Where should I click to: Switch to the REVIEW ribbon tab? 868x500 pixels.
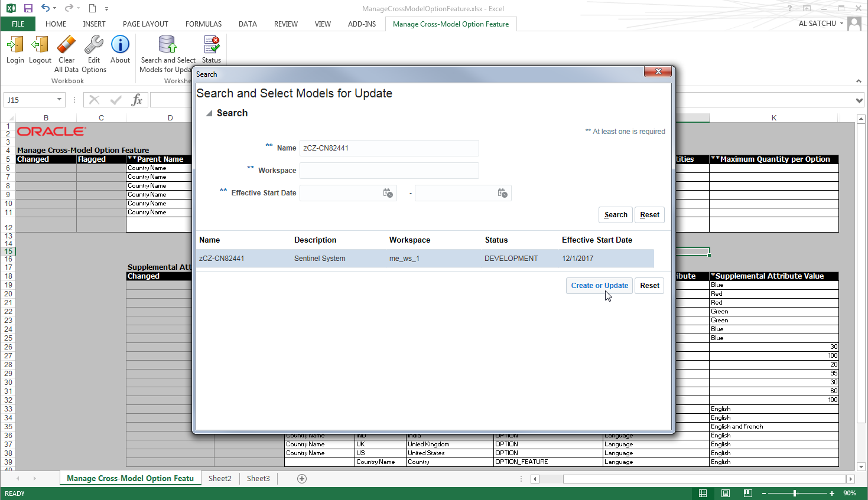tap(286, 24)
